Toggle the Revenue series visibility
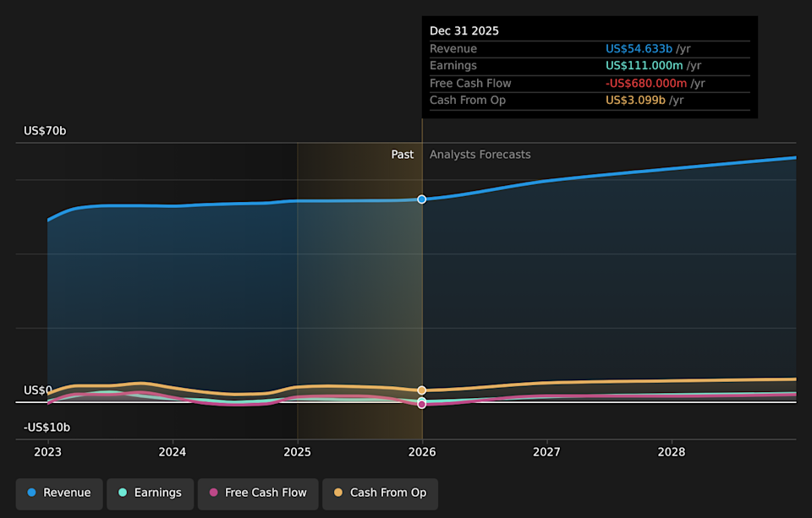Screen dimensions: 812x518 pyautogui.click(x=58, y=493)
